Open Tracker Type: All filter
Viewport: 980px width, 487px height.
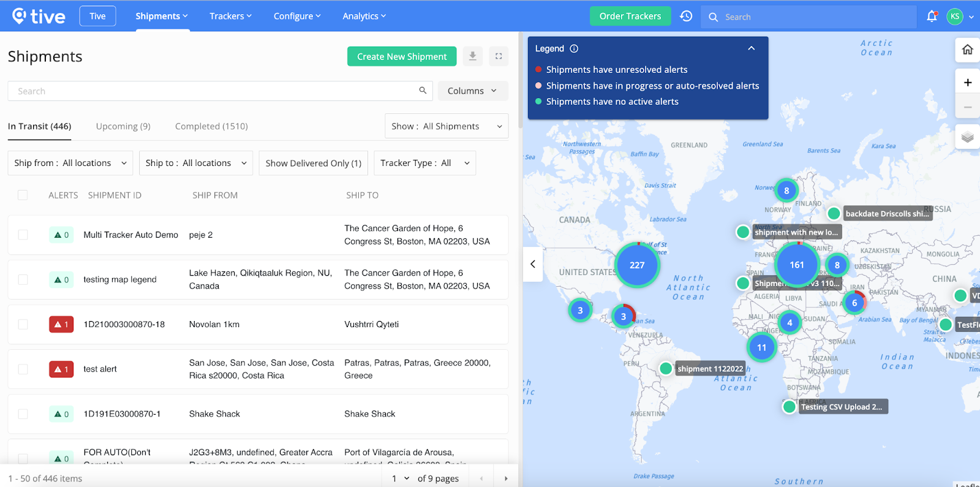(x=425, y=163)
